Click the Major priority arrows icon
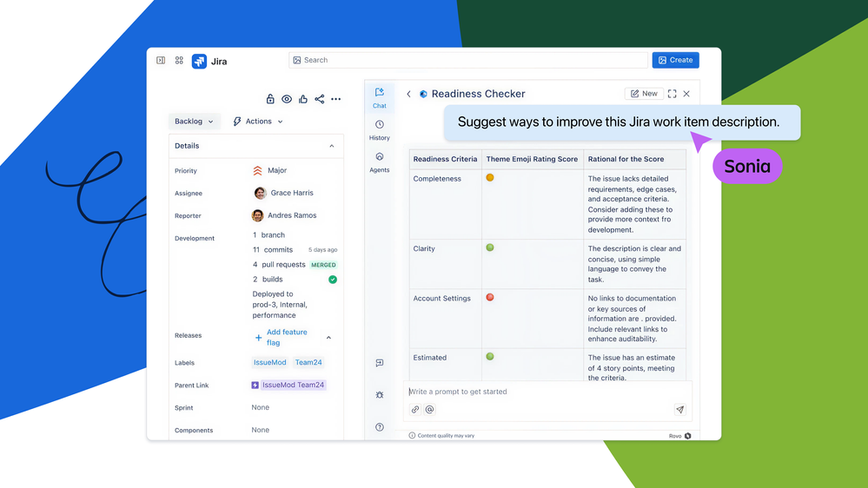 257,170
